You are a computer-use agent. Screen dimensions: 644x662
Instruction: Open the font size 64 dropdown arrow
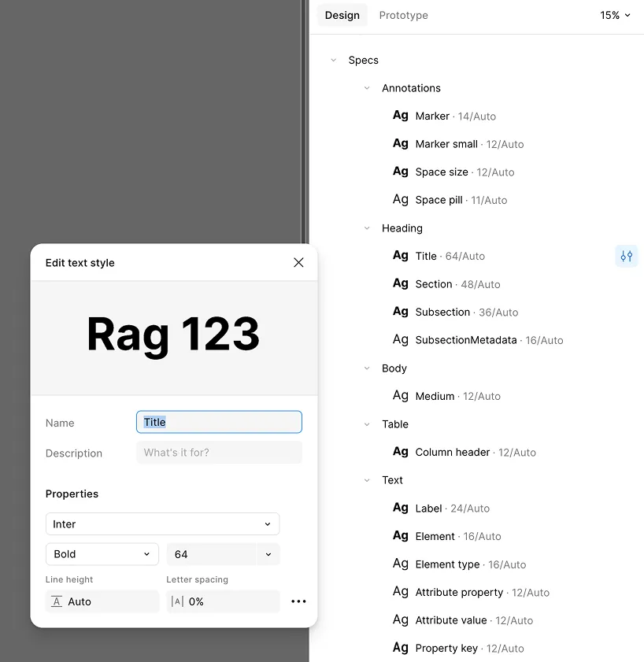pyautogui.click(x=268, y=554)
